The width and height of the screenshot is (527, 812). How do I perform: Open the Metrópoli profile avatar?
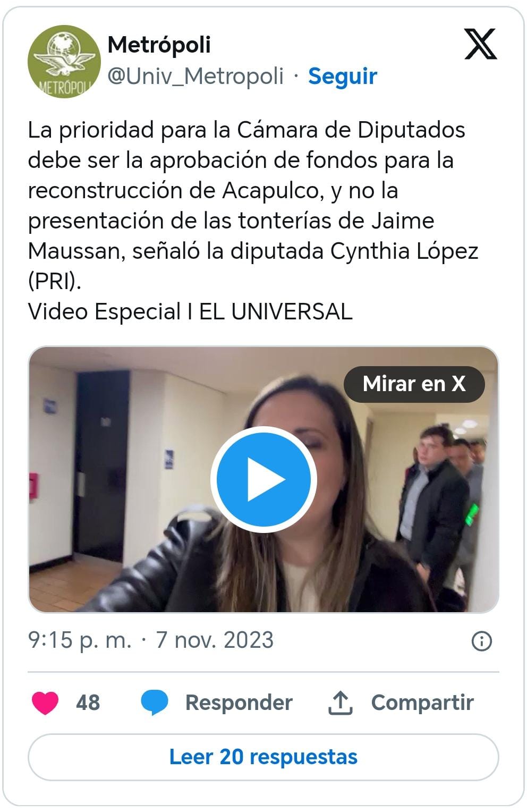coord(64,62)
